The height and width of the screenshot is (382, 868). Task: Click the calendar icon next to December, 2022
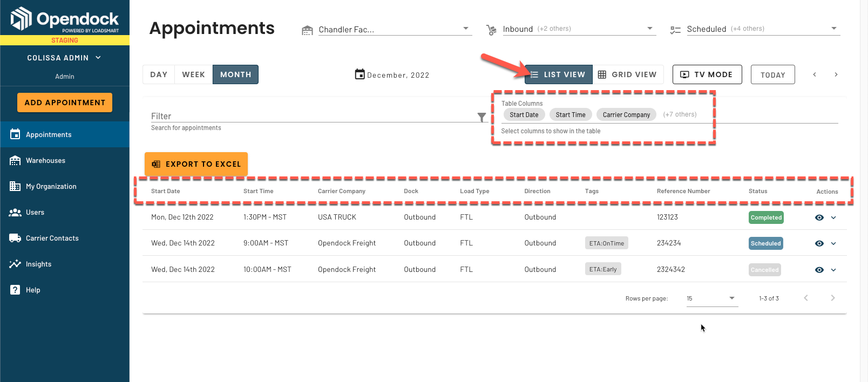point(360,74)
